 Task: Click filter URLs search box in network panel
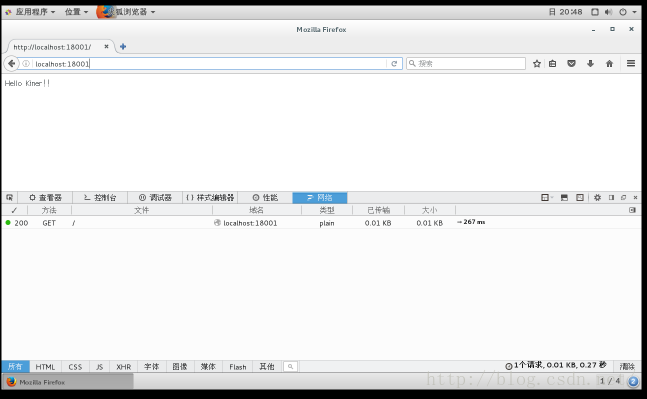(290, 366)
